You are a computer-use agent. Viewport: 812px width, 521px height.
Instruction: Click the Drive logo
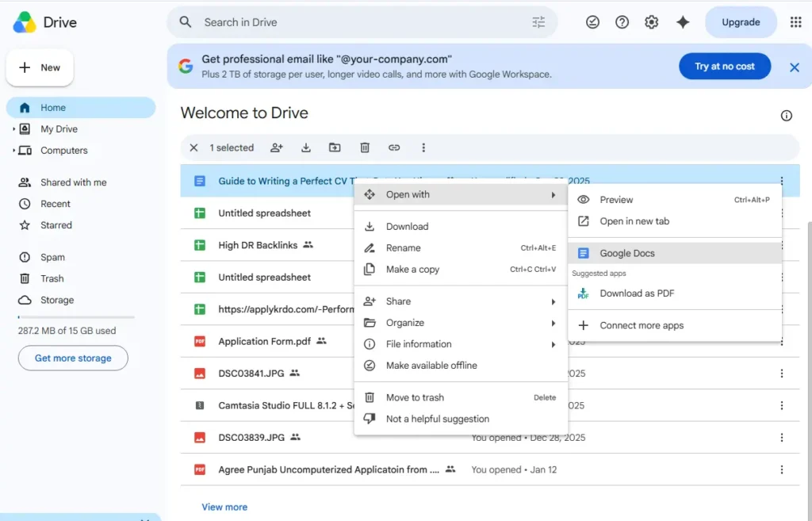[x=25, y=22]
